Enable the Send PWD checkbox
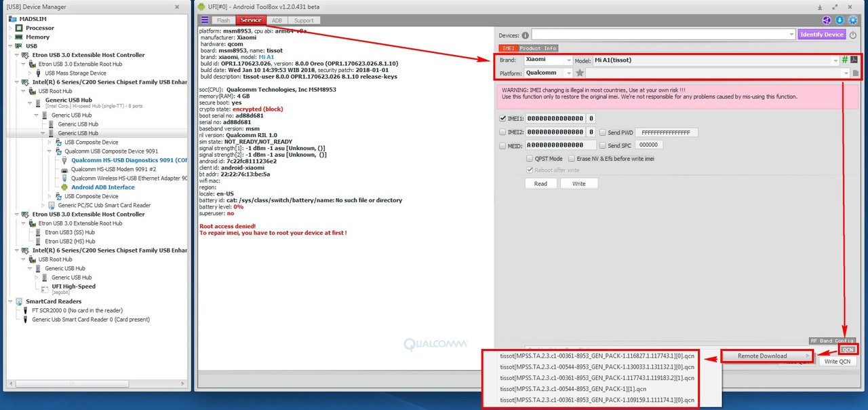This screenshot has height=410, width=868. pyautogui.click(x=603, y=132)
